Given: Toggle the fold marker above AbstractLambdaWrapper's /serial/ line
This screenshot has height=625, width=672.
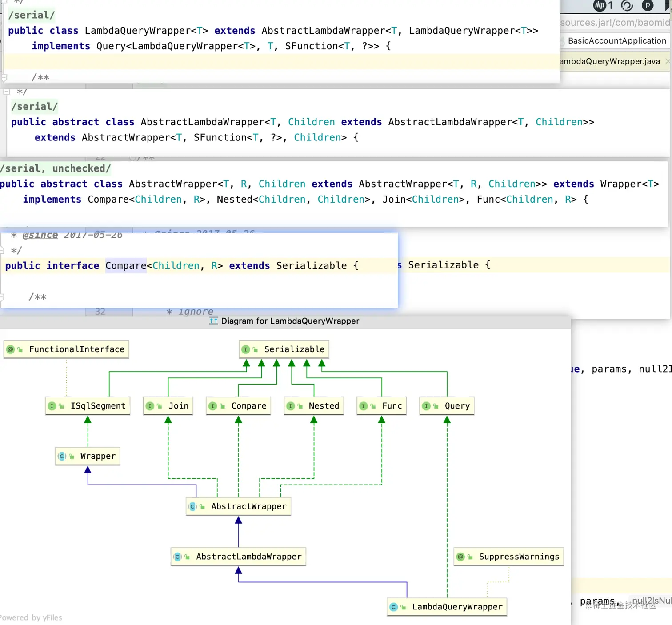Looking at the screenshot, I should pyautogui.click(x=7, y=92).
